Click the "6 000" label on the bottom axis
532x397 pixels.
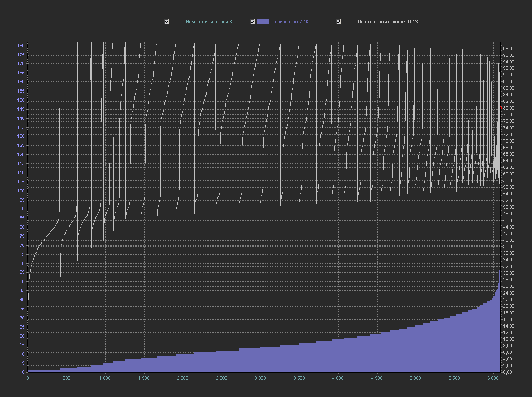(493, 378)
